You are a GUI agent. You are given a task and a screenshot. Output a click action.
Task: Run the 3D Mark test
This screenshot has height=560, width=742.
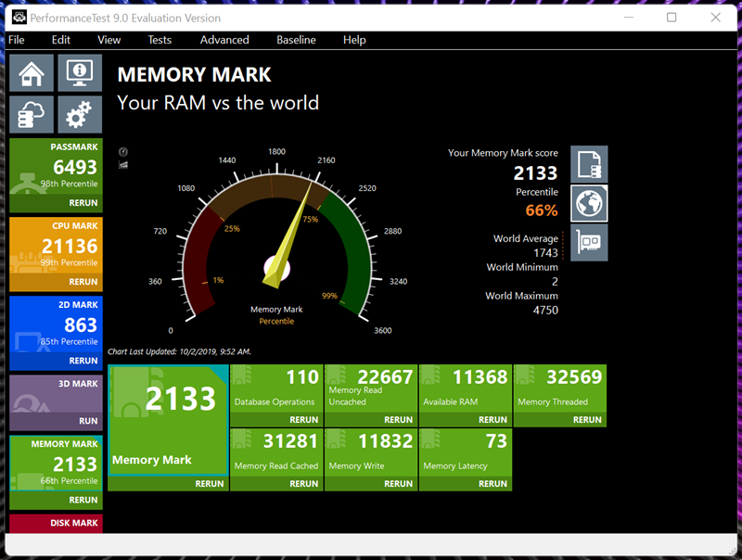[88, 421]
